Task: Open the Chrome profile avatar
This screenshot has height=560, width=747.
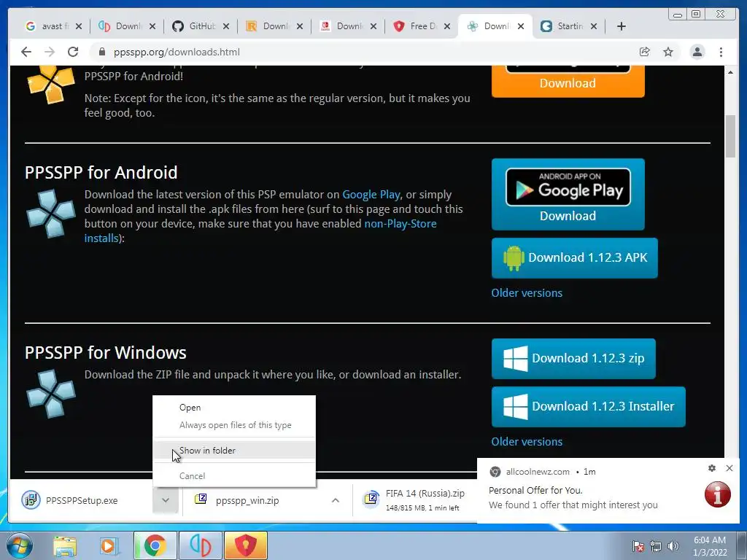Action: pyautogui.click(x=697, y=52)
